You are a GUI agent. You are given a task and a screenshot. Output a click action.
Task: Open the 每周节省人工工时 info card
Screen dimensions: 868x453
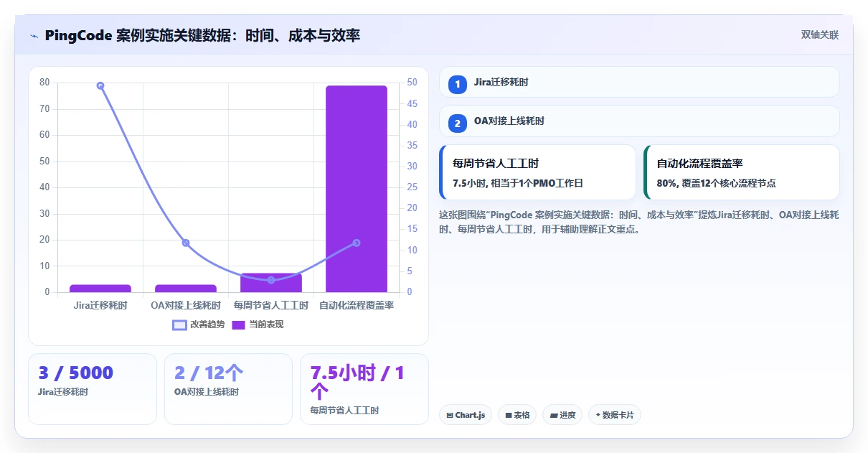coord(537,172)
